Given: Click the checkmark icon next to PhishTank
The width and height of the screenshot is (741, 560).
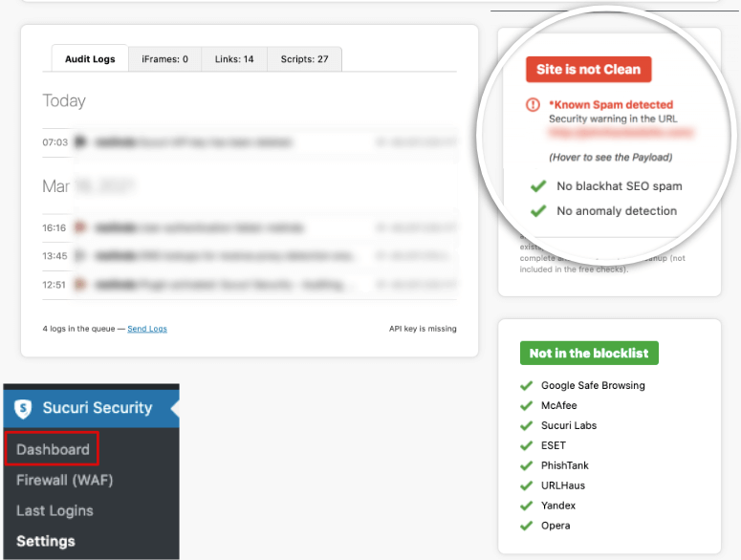Looking at the screenshot, I should (526, 465).
